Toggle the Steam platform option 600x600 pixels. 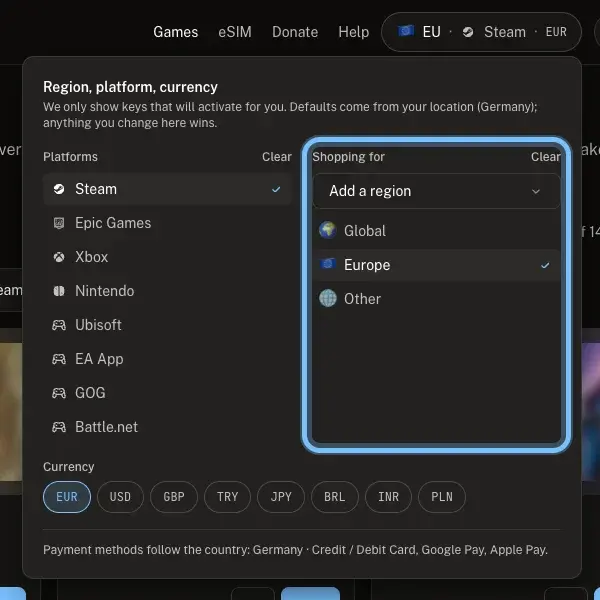(167, 189)
